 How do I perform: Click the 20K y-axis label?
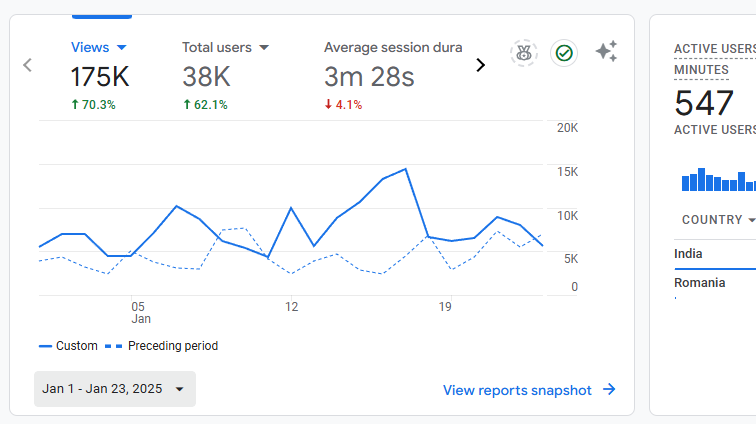(567, 128)
